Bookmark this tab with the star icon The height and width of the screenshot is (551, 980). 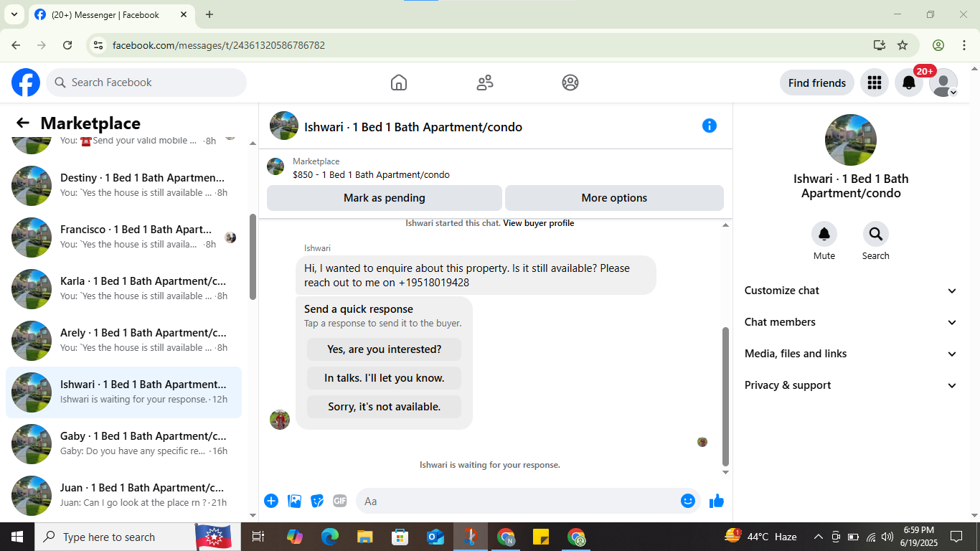coord(903,45)
